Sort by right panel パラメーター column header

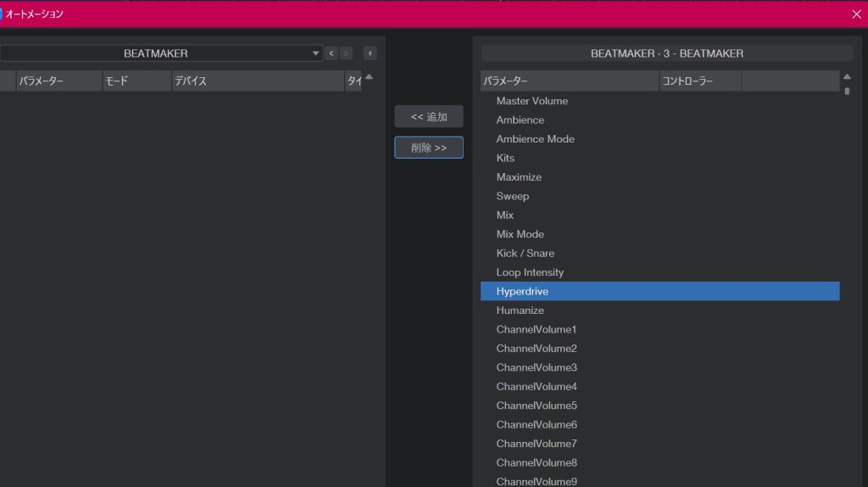click(569, 81)
